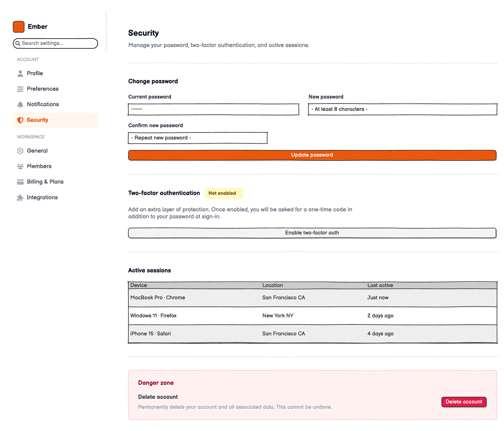
Task: Click the Billing credit card icon
Action: point(20,182)
